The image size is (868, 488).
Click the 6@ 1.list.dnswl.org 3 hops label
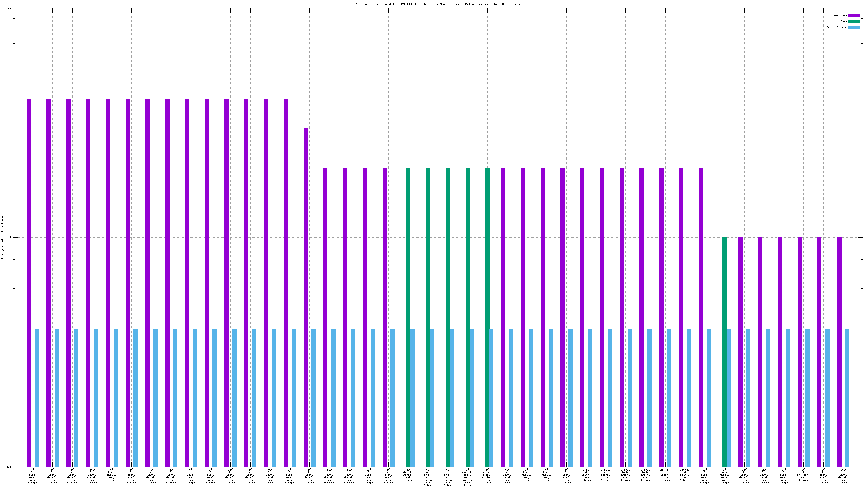[x=309, y=475]
